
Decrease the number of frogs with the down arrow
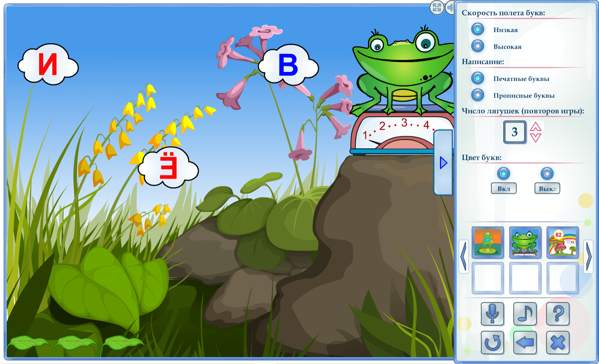pos(535,137)
